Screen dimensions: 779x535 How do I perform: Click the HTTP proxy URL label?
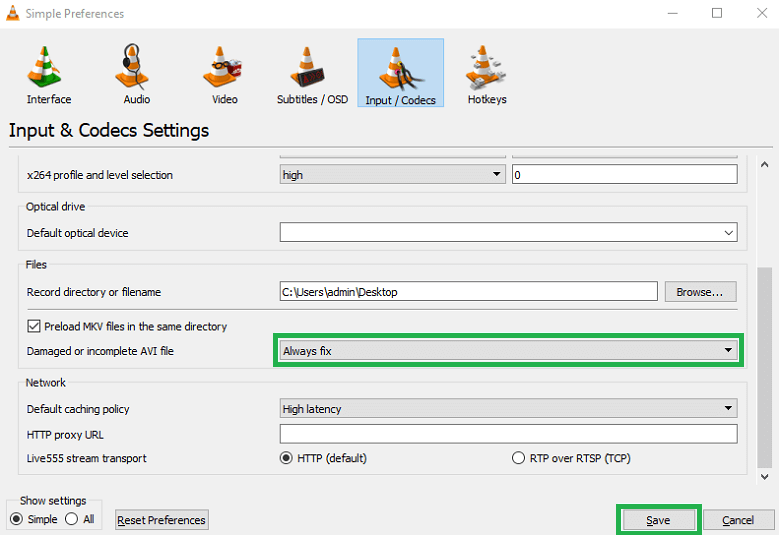tap(65, 435)
